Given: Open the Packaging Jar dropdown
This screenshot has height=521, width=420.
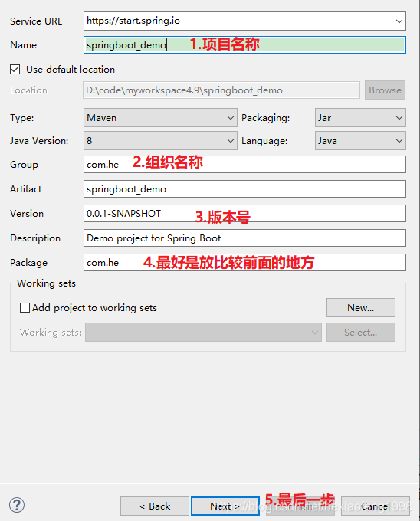Looking at the screenshot, I should coord(360,118).
